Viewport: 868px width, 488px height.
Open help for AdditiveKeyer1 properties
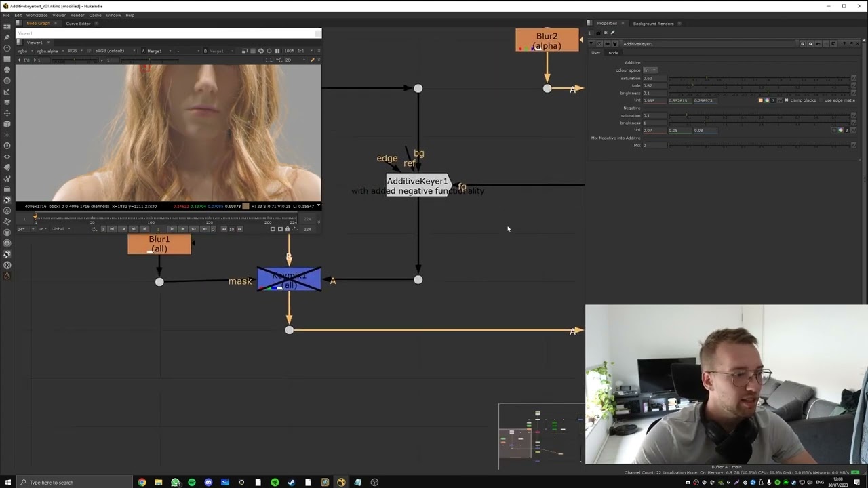pyautogui.click(x=844, y=43)
